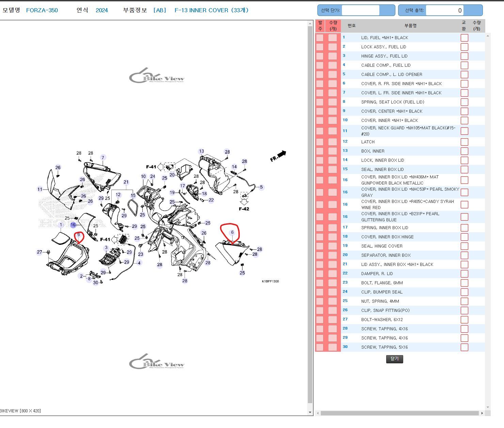The height and width of the screenshot is (428, 504).
Task: Check exchange box for DAMPER, R. LID
Action: [x=464, y=274]
